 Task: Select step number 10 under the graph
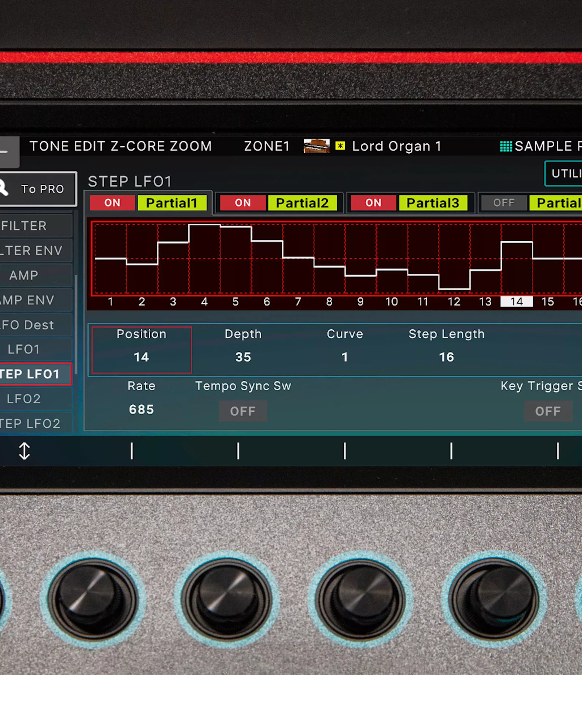coord(392,302)
